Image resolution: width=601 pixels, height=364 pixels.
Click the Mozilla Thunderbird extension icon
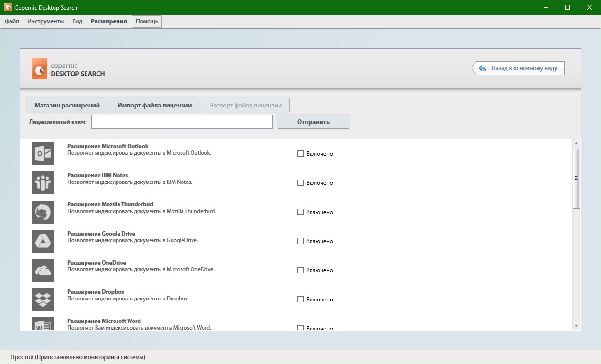(x=43, y=212)
